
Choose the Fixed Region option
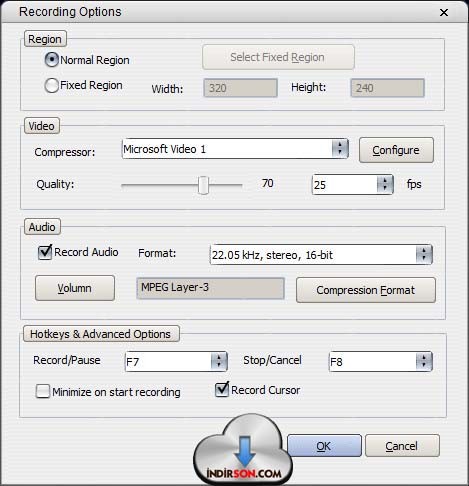tap(52, 85)
